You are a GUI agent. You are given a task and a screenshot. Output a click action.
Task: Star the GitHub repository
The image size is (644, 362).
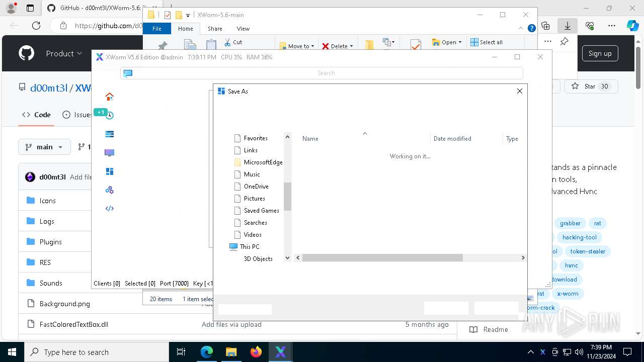[591, 86]
